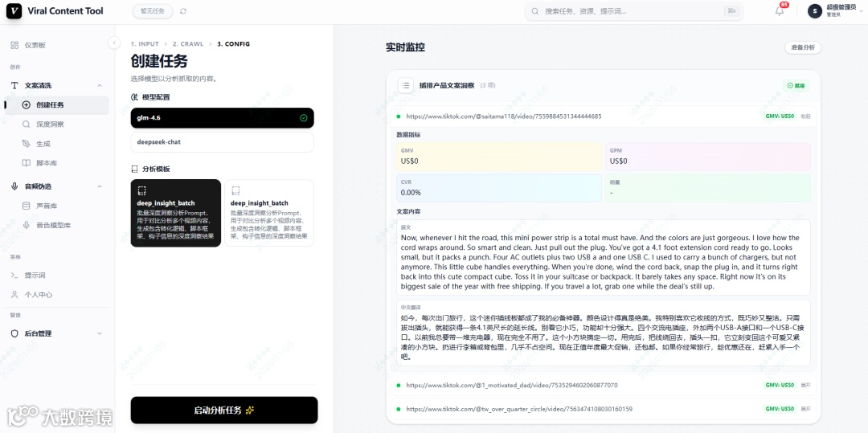Image resolution: width=868 pixels, height=433 pixels.
Task: Collapse the 文案清洗 sidebar group chevron
Action: (x=100, y=86)
